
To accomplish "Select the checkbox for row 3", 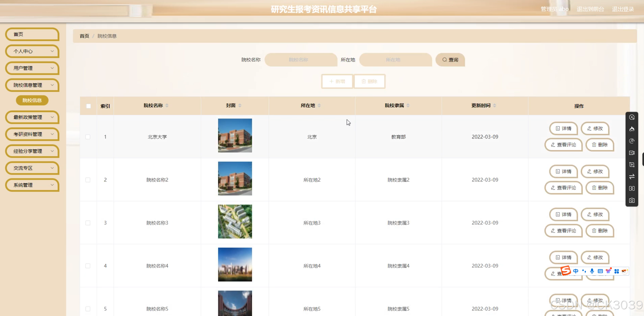I will click(x=88, y=223).
